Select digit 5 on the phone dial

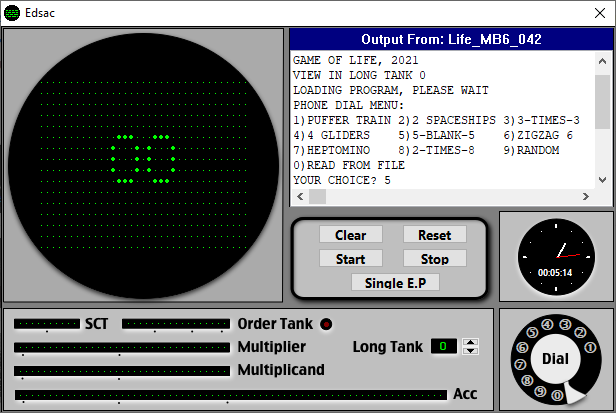pyautogui.click(x=530, y=333)
